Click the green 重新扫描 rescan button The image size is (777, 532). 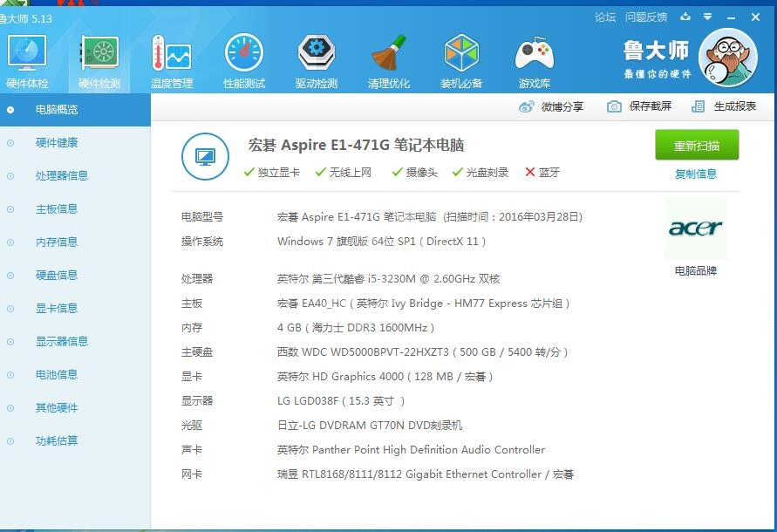tap(697, 145)
